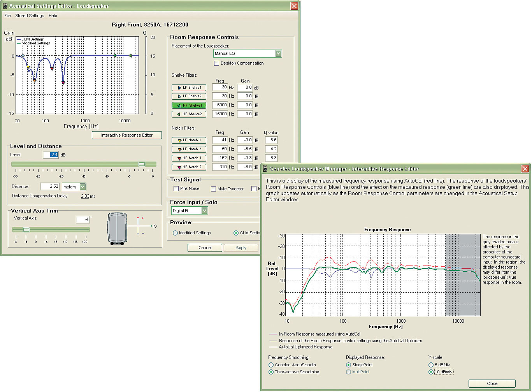Screen dimensions: 532x392
Task: Open the Digital B input dropdown
Action: click(205, 211)
